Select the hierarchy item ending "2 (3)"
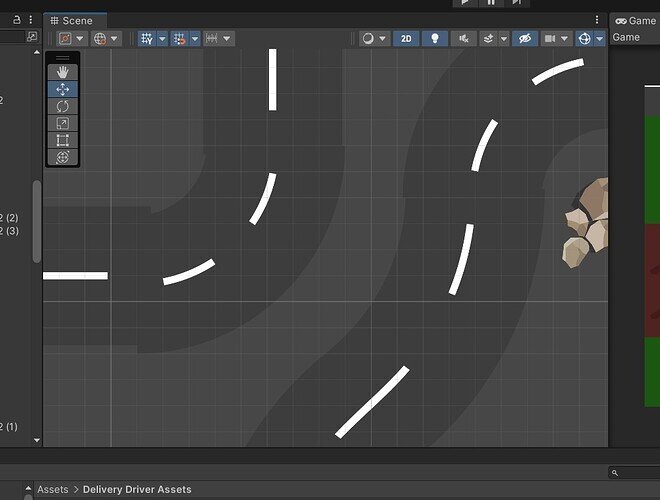Viewport: 660px width, 500px height. (x=9, y=231)
